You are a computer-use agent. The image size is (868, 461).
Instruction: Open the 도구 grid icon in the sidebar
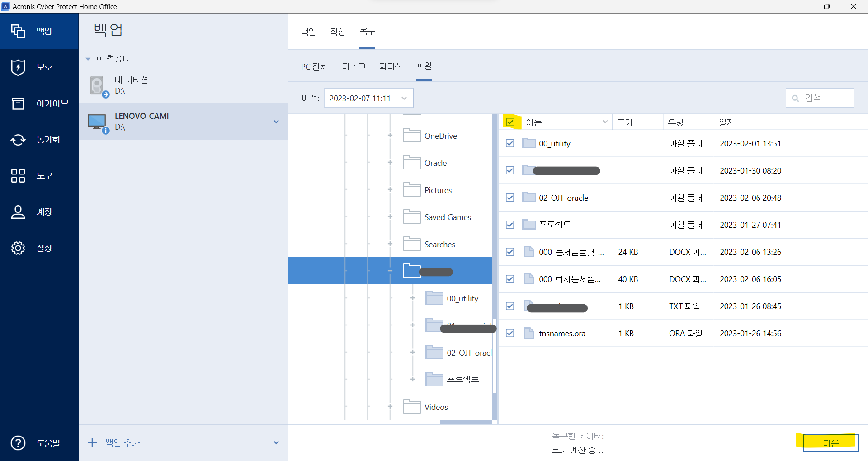pos(18,176)
